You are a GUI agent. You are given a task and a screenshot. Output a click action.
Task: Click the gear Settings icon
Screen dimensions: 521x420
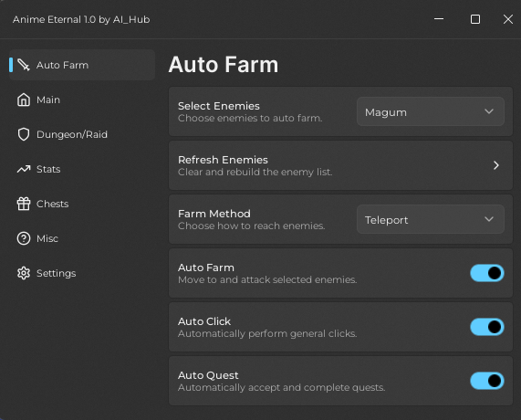pos(24,273)
